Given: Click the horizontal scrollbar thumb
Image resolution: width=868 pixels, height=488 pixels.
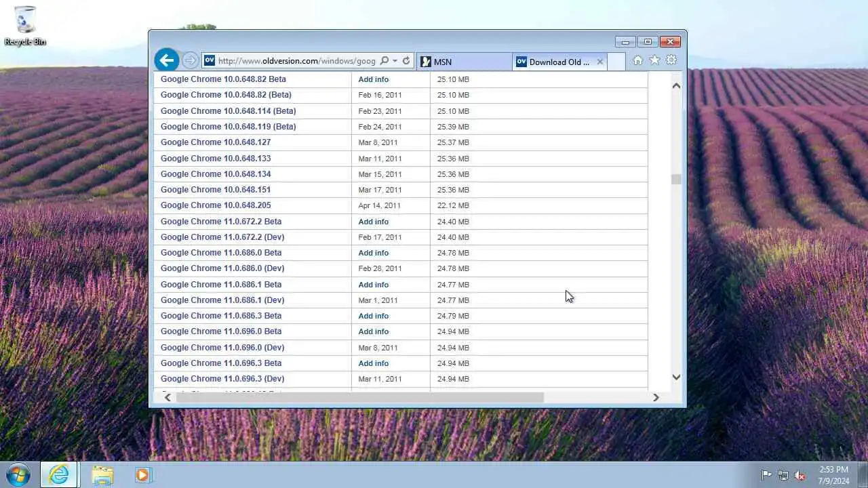Looking at the screenshot, I should 360,397.
